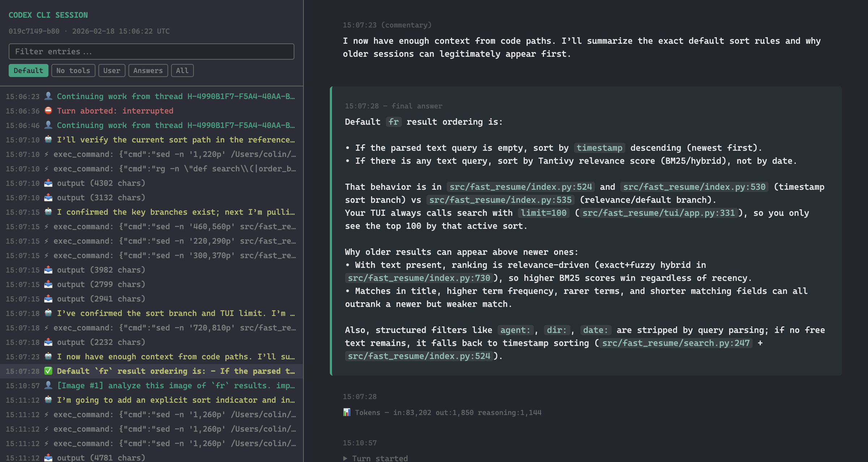
Task: Select entry 'I now have enough context' in list
Action: click(152, 357)
